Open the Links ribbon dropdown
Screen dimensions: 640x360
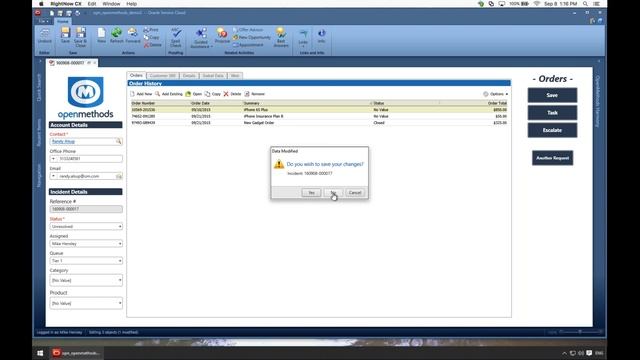pyautogui.click(x=303, y=38)
